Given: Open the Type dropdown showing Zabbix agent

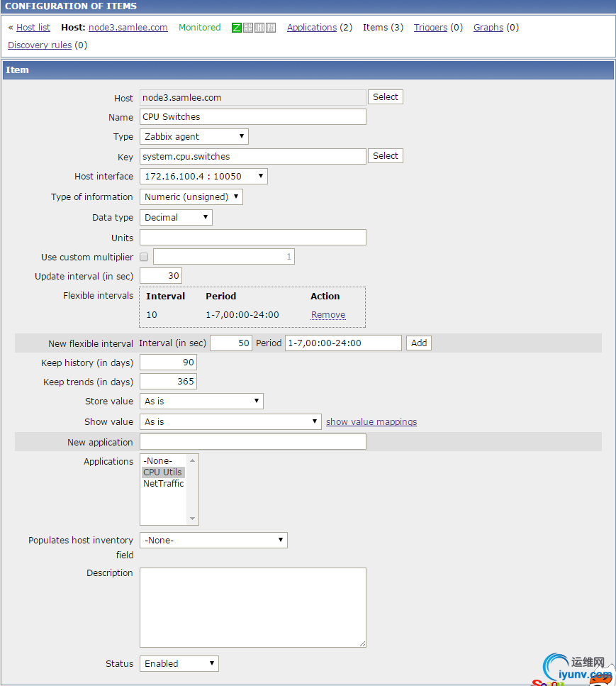Looking at the screenshot, I should 194,136.
